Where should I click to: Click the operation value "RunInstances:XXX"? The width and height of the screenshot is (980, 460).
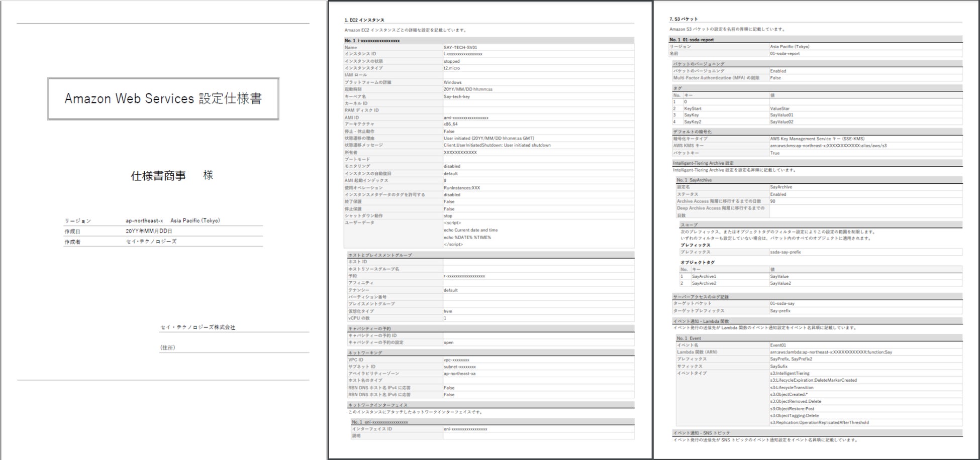coord(462,188)
